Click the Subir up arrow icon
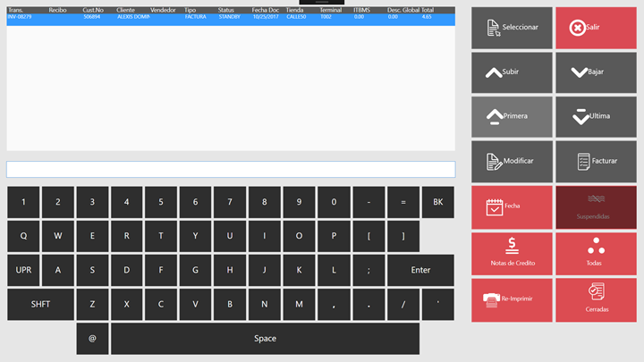The height and width of the screenshot is (362, 644). (x=493, y=72)
